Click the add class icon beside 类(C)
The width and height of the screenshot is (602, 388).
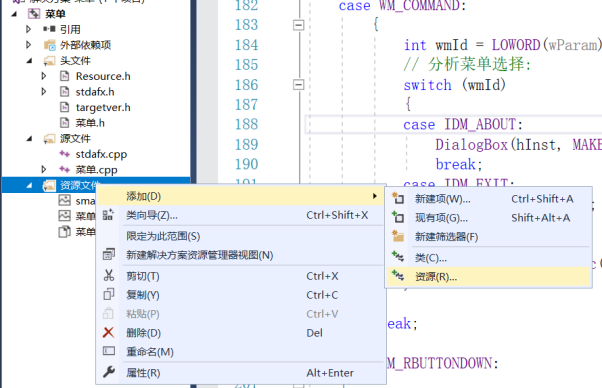(x=398, y=256)
